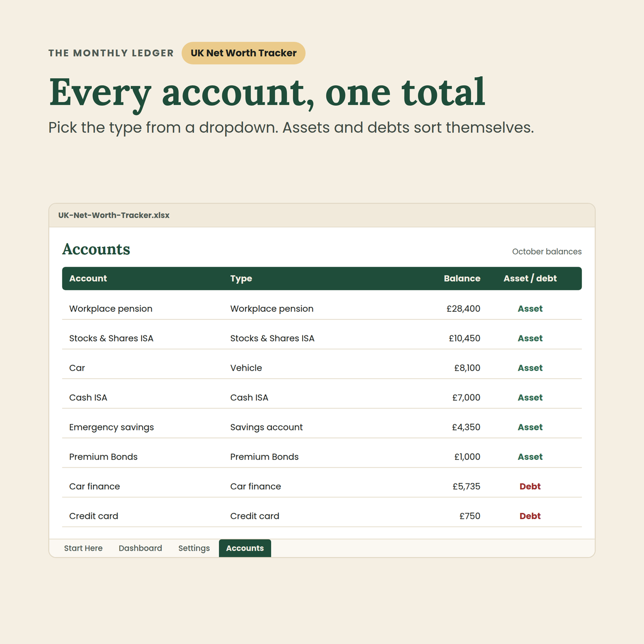Open the Vehicle type cell
Viewport: 644px width, 644px height.
(x=246, y=368)
